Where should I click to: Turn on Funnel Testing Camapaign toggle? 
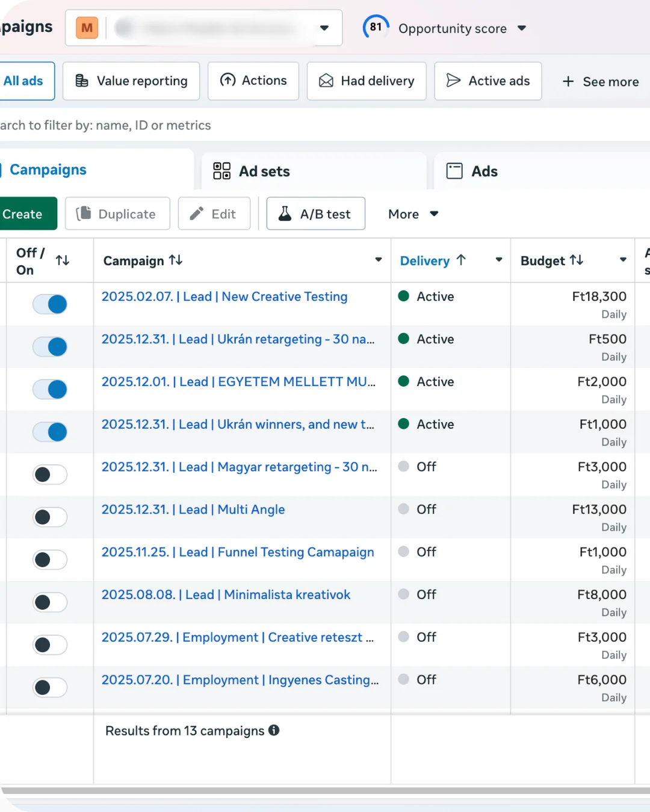tap(50, 560)
